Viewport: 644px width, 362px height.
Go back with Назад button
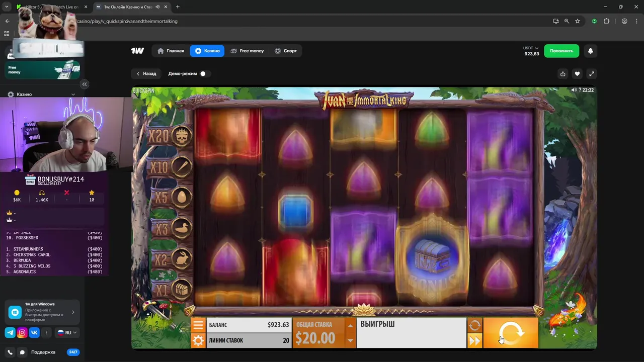(146, 74)
